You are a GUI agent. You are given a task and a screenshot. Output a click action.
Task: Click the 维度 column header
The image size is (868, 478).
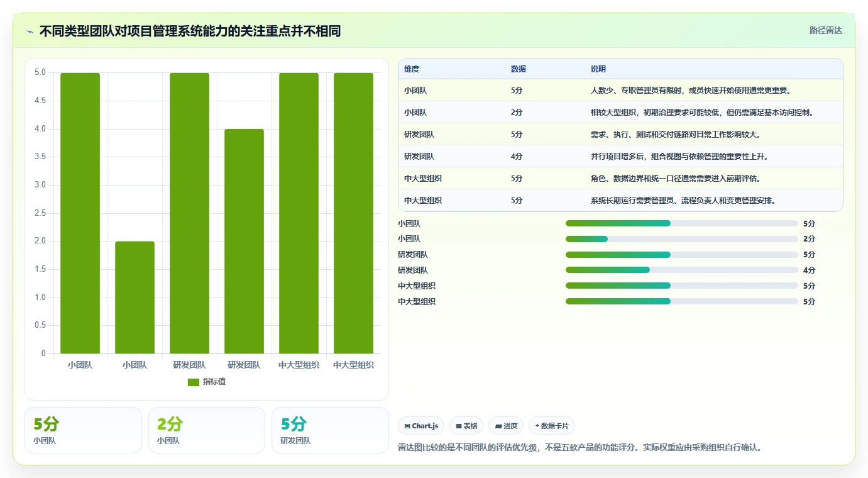click(x=412, y=69)
